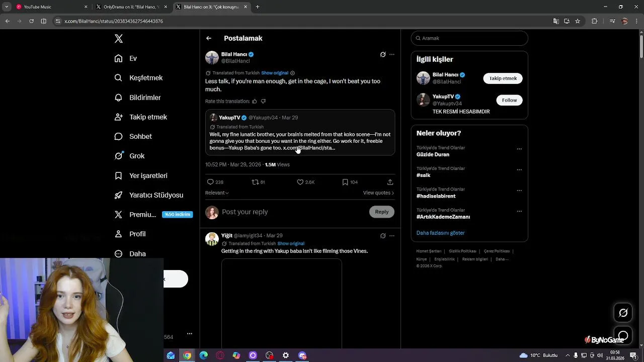Open View quotes chevron link

coord(378,193)
